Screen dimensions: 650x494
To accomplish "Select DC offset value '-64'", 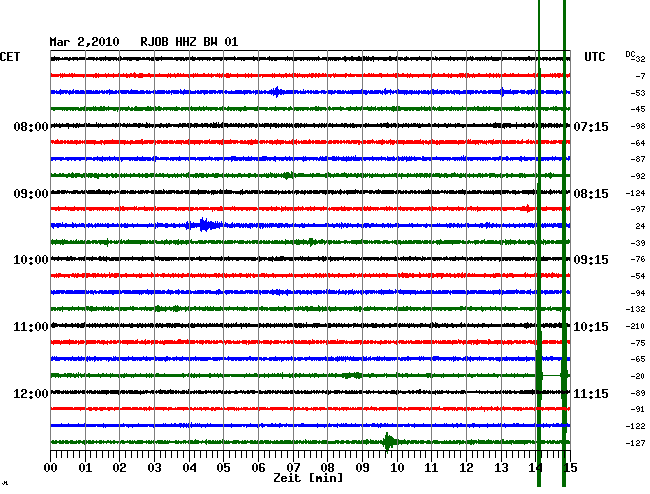I will pyautogui.click(x=638, y=143).
